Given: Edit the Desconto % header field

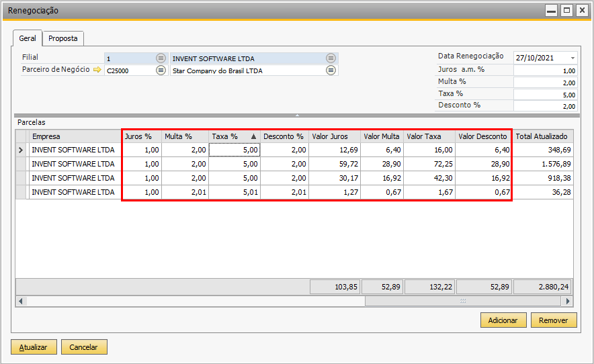Looking at the screenshot, I should click(545, 106).
